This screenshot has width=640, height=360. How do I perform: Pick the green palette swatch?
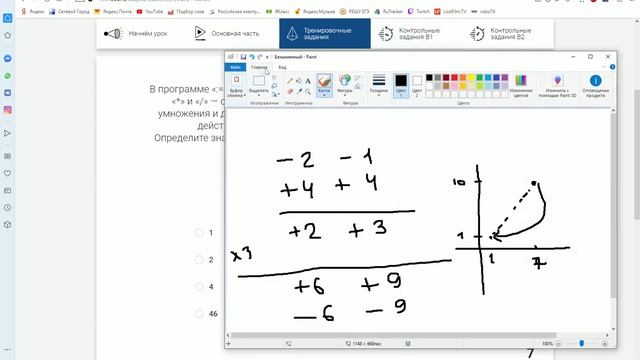pos(480,78)
